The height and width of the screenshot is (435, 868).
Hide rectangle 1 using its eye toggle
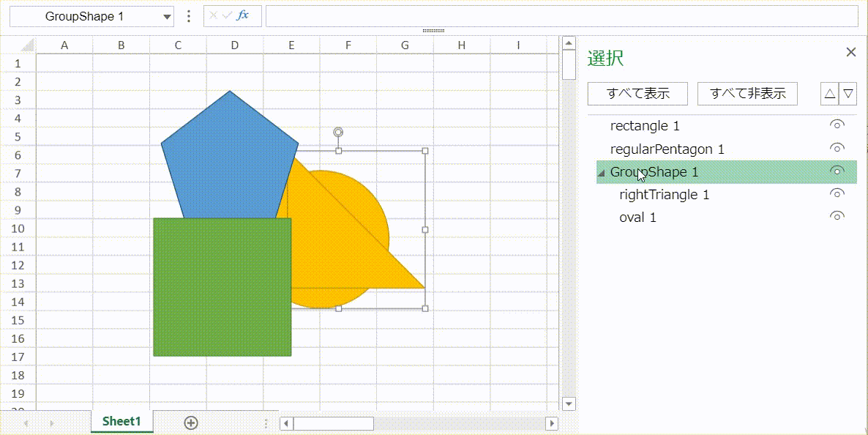coord(837,124)
